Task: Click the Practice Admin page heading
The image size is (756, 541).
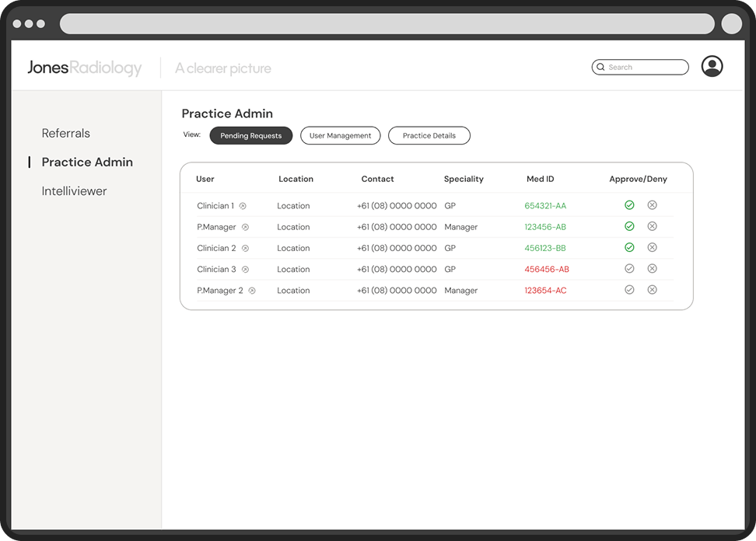Action: tap(227, 113)
